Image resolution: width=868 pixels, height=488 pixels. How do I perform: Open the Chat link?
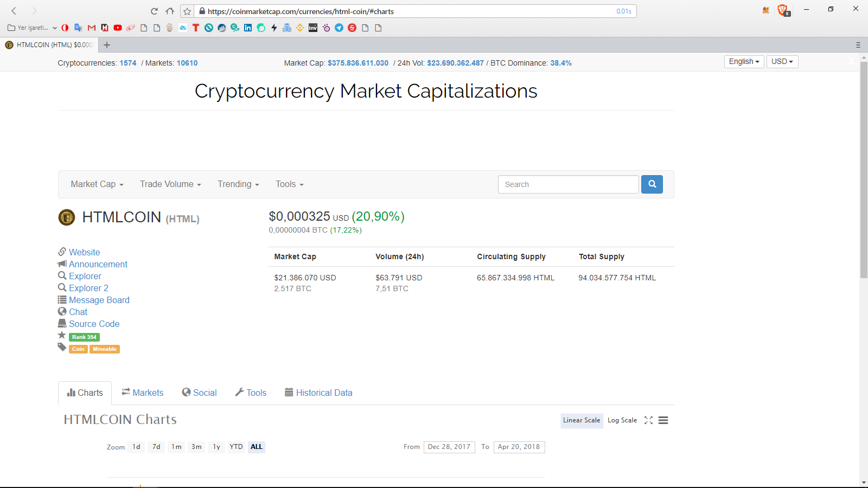point(78,312)
